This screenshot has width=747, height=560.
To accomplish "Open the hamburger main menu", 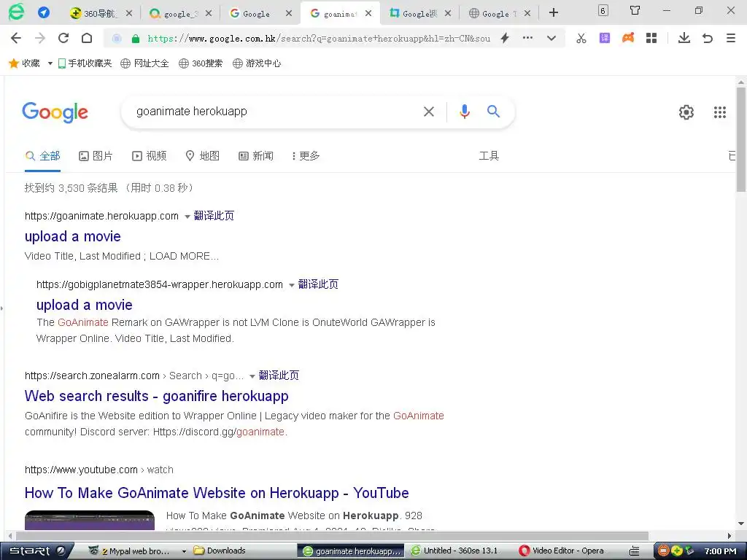I will pos(731,38).
